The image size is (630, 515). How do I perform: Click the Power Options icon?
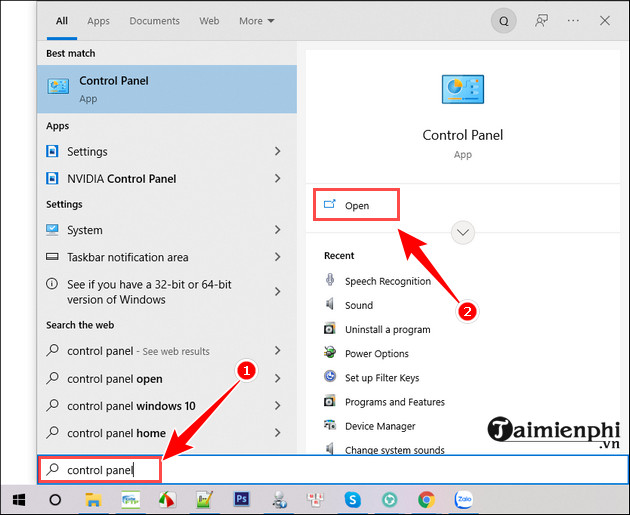click(330, 352)
